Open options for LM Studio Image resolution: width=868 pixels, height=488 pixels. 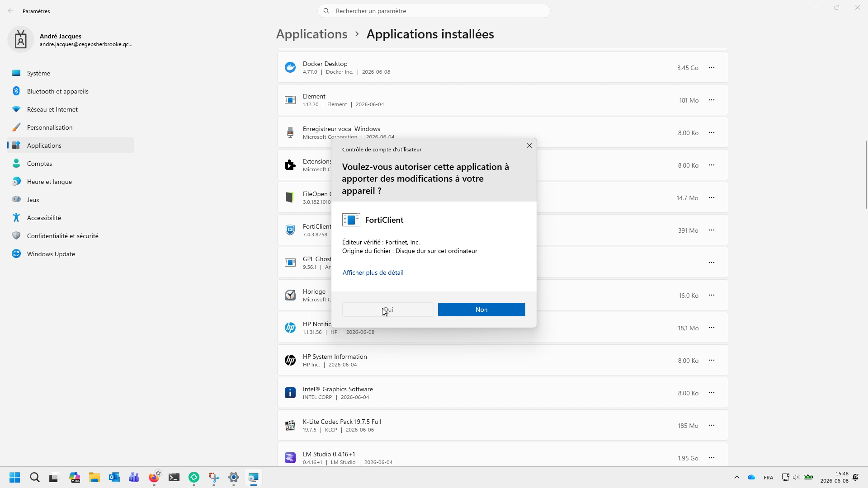712,458
